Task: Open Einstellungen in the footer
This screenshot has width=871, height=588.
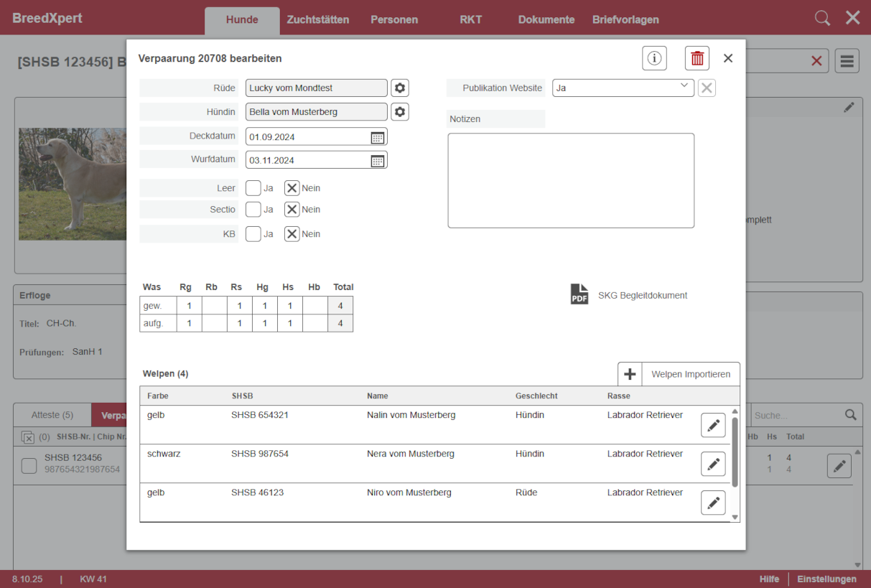Action: click(x=826, y=579)
